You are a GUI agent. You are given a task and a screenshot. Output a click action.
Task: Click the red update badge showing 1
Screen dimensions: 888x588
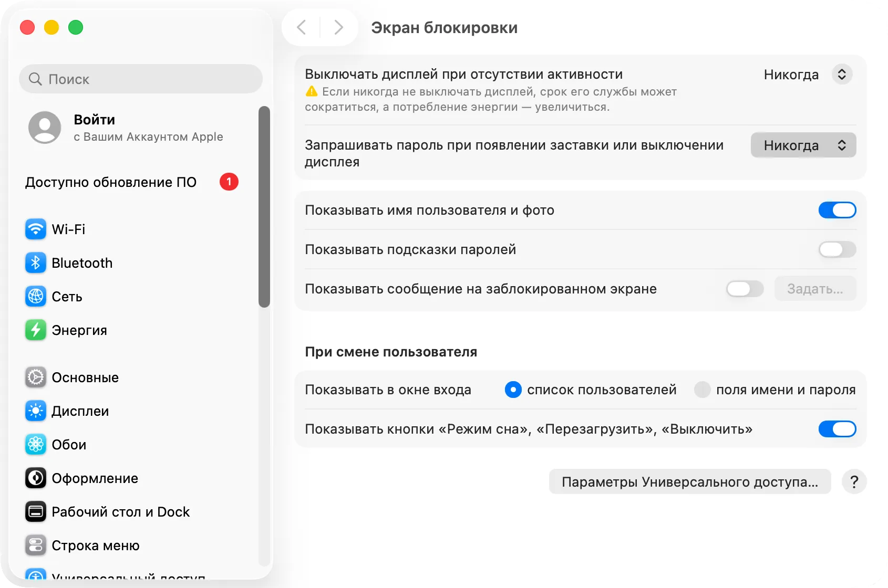229,182
